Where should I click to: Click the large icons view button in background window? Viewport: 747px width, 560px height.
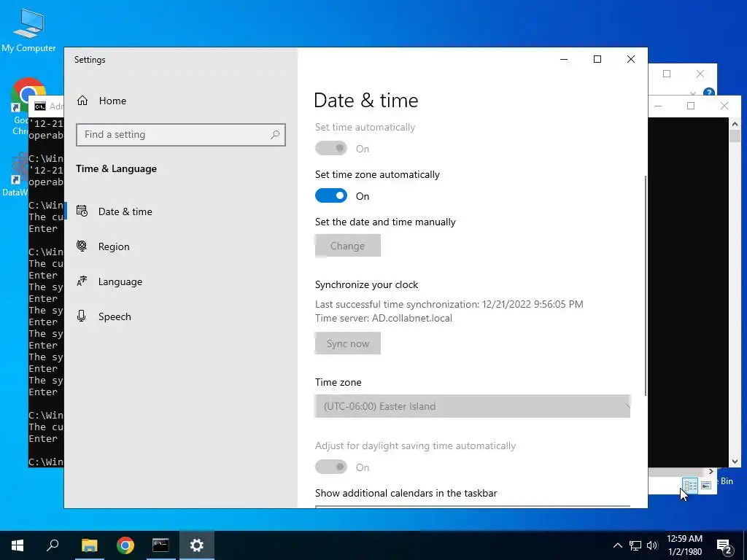pyautogui.click(x=706, y=485)
